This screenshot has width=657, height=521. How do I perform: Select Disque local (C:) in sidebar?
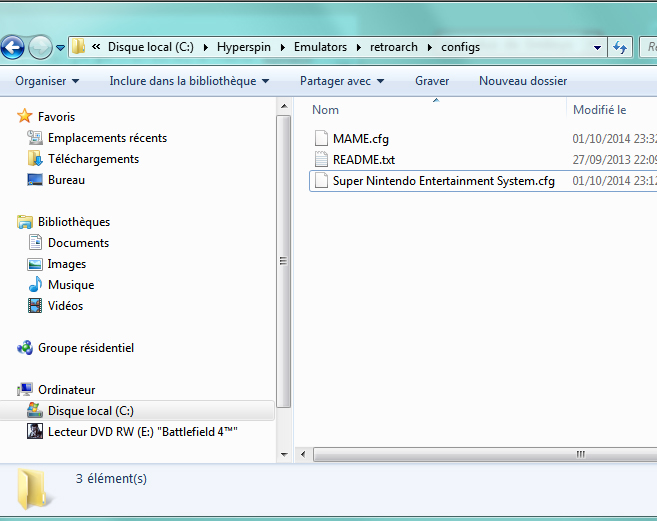(91, 411)
